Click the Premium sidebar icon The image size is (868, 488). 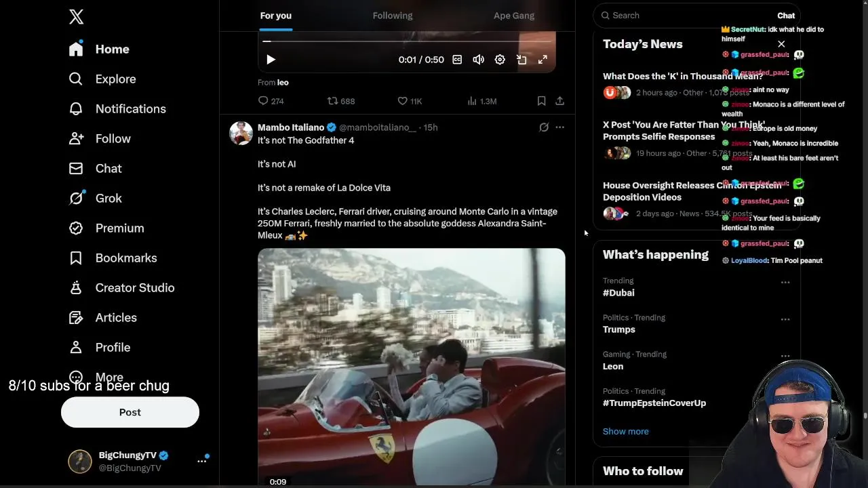click(x=76, y=228)
